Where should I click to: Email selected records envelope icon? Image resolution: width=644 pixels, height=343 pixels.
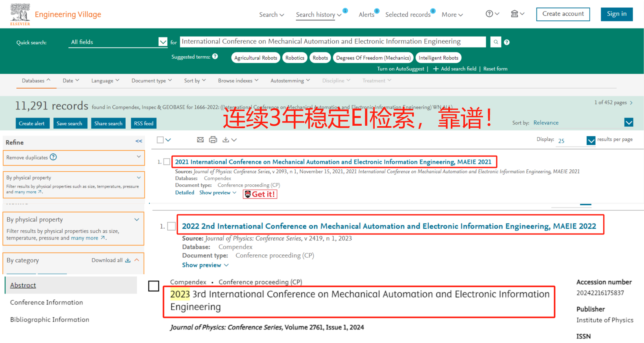click(200, 140)
